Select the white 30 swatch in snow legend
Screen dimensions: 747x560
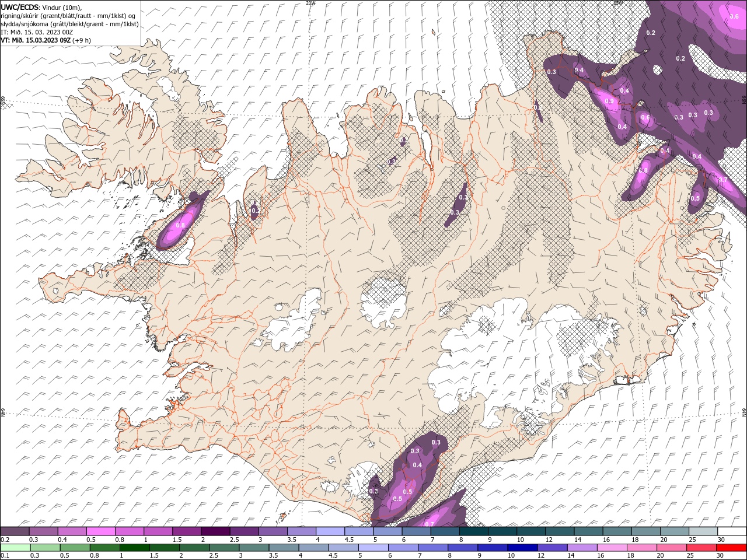click(732, 531)
